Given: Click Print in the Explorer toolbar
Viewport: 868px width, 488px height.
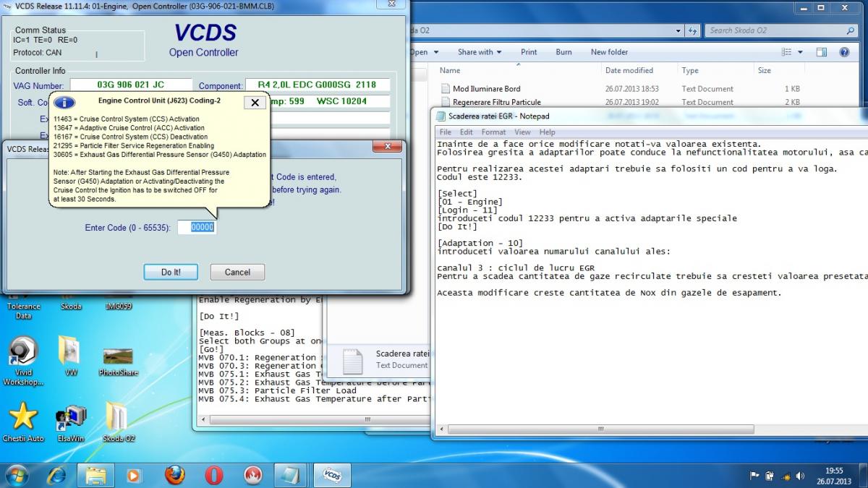Looking at the screenshot, I should coord(529,52).
